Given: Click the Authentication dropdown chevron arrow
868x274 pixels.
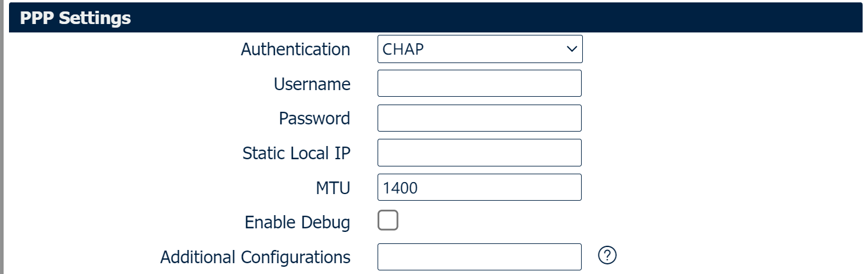Looking at the screenshot, I should point(571,49).
